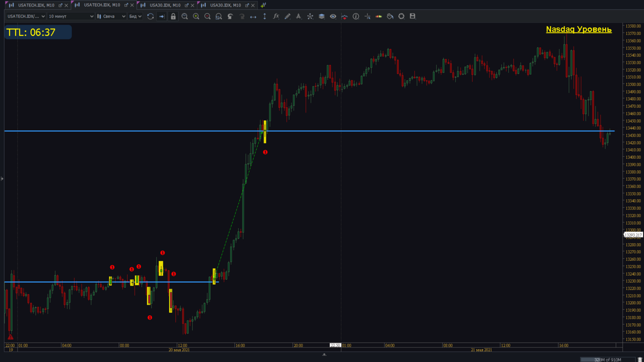644x362 pixels.
Task: Run garbage collection via trash icon
Action: click(x=640, y=360)
